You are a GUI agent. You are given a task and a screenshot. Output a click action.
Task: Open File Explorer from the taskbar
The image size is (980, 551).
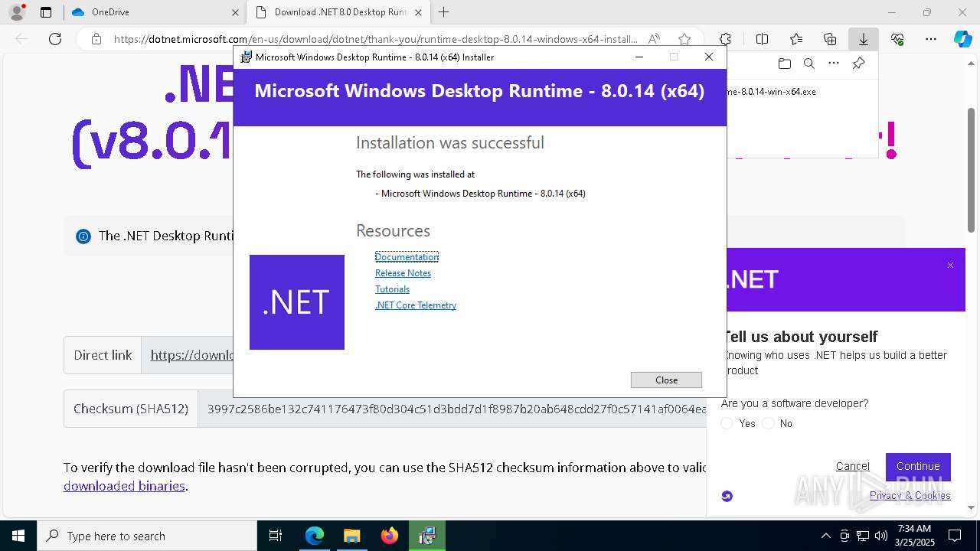click(x=351, y=536)
